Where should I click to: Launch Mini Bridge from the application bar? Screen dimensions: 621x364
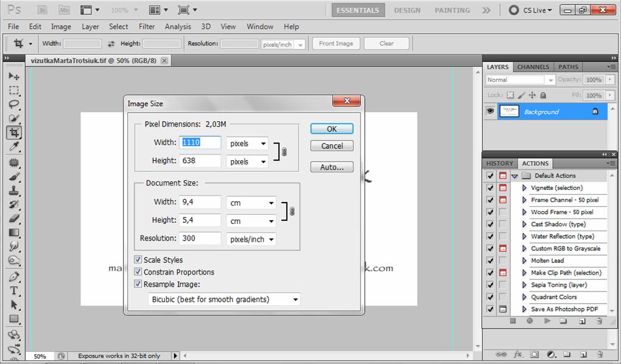(x=64, y=10)
